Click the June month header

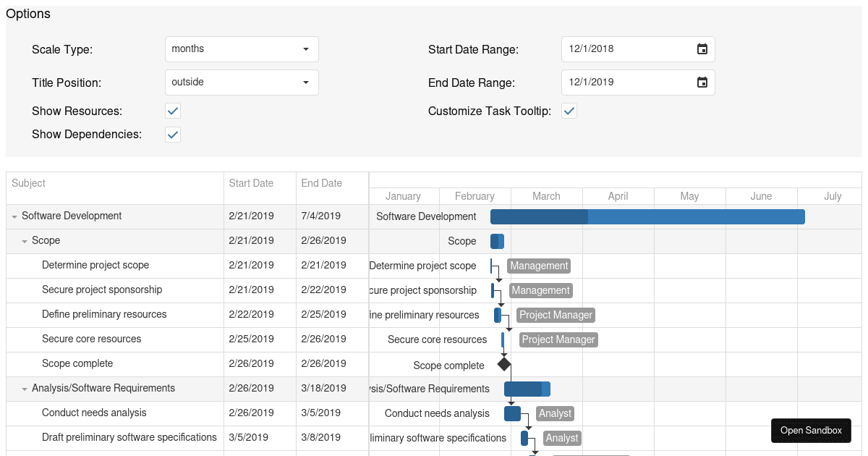click(x=762, y=196)
